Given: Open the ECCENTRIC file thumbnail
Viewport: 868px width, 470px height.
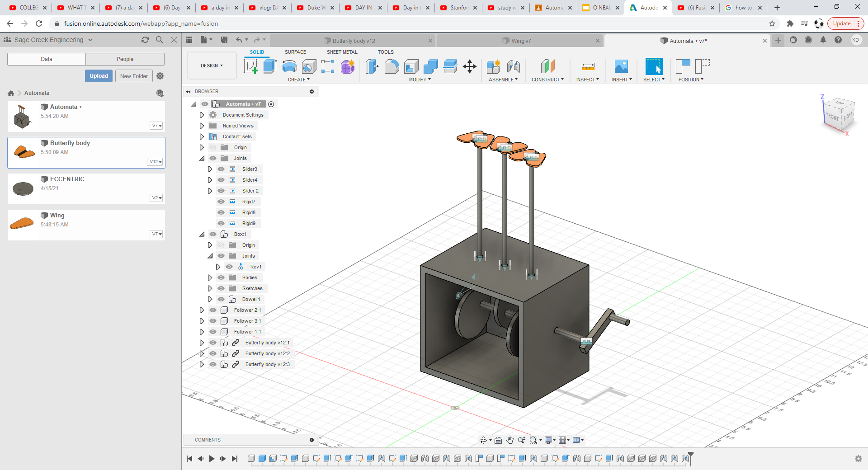Looking at the screenshot, I should pos(23,188).
